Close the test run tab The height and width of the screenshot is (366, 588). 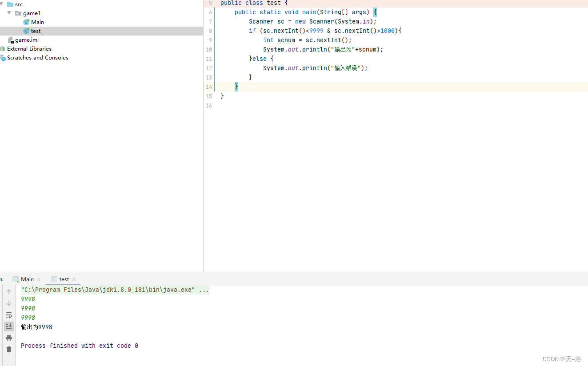[x=74, y=279]
